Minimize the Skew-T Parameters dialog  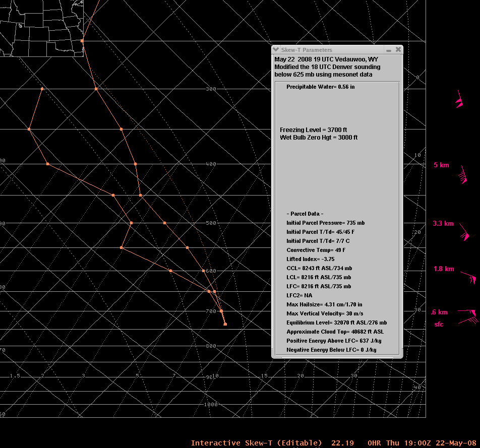389,50
